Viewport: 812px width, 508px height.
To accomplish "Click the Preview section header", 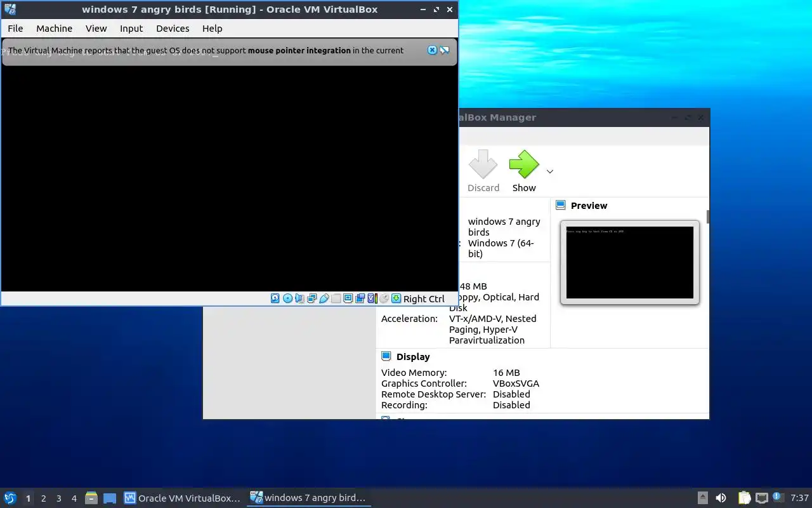I will [x=589, y=206].
